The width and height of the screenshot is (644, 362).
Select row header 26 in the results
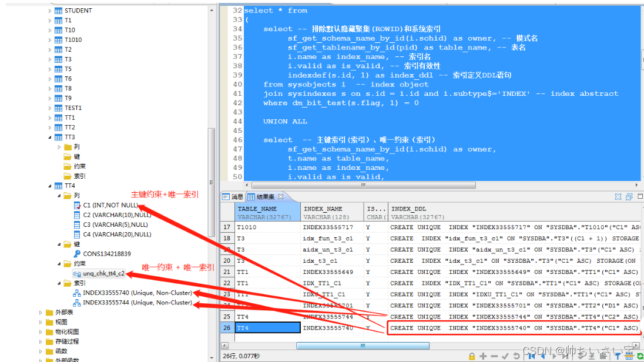coord(227,328)
